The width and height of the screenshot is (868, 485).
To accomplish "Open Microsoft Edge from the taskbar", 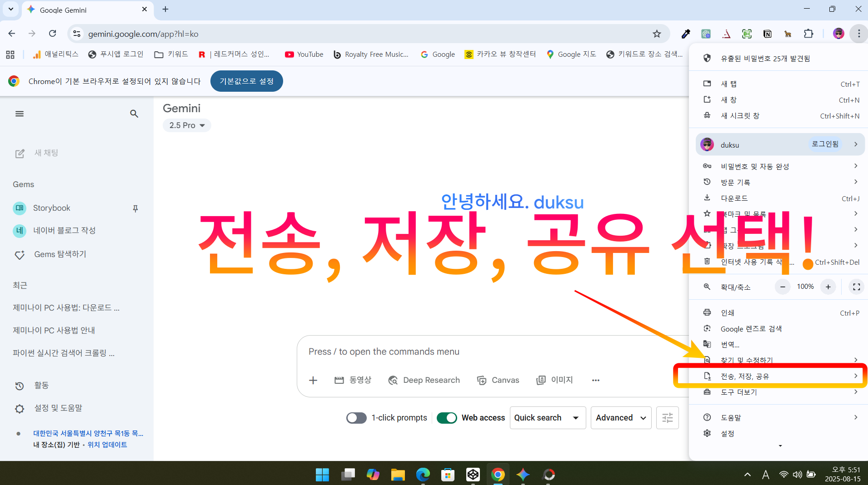I will coord(423,475).
